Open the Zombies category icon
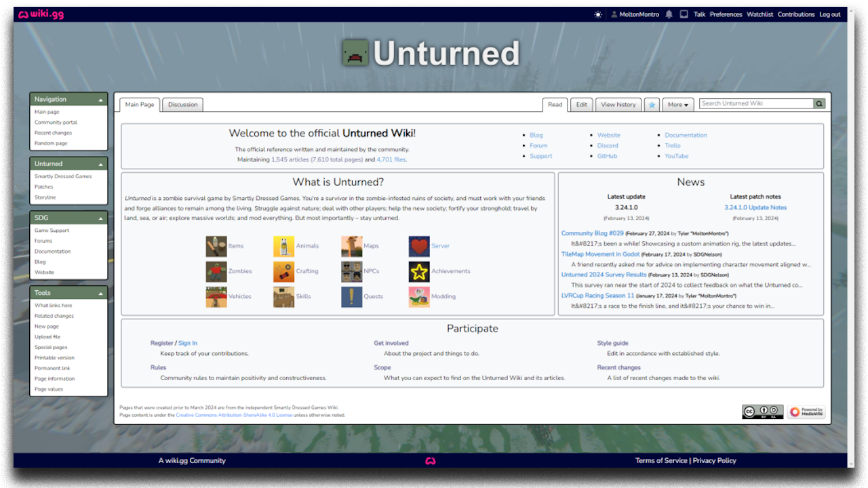The height and width of the screenshot is (488, 868). [x=216, y=271]
